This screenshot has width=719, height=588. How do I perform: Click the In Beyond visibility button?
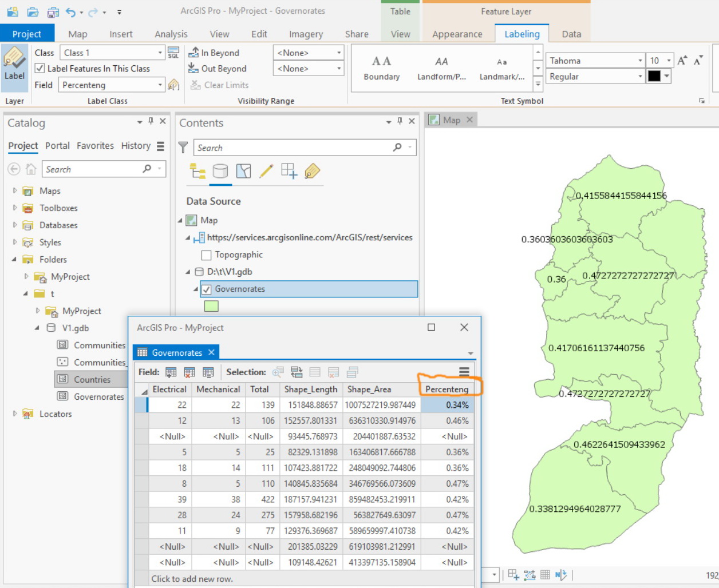tap(215, 53)
